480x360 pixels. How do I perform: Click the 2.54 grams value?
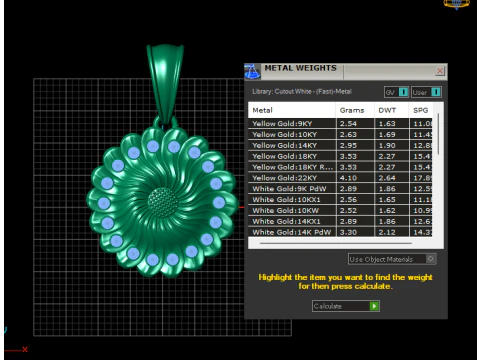[348, 124]
